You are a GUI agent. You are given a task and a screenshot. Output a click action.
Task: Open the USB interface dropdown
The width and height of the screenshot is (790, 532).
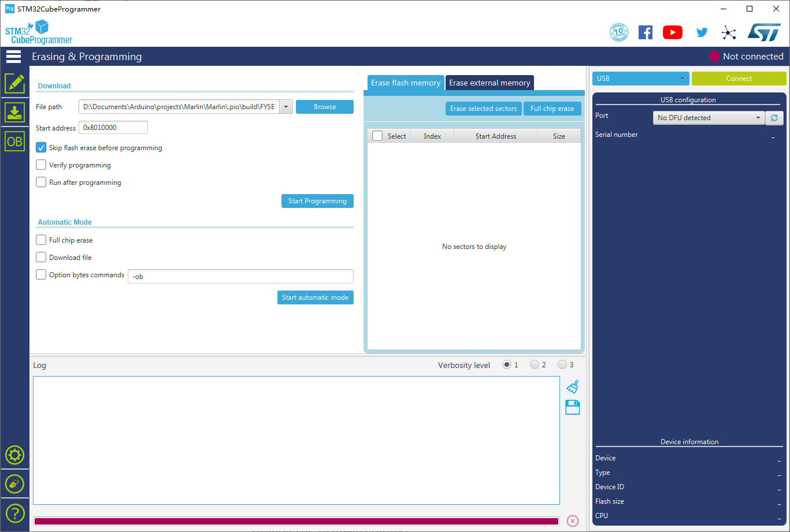641,79
